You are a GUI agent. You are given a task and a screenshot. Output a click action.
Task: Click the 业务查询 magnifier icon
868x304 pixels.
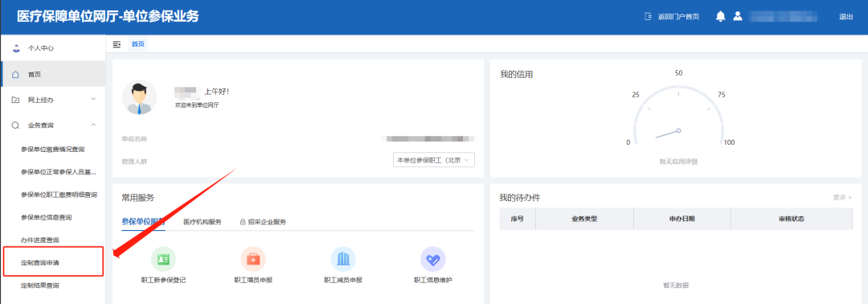click(15, 125)
